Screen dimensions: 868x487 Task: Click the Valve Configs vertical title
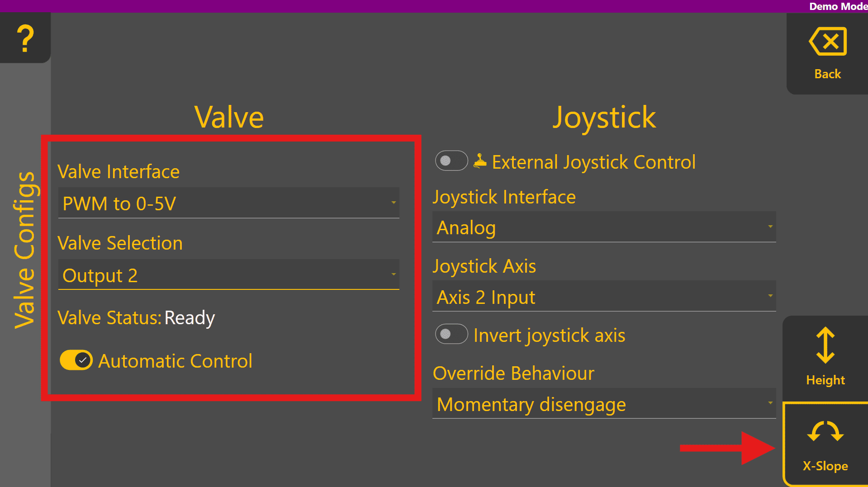pos(24,250)
